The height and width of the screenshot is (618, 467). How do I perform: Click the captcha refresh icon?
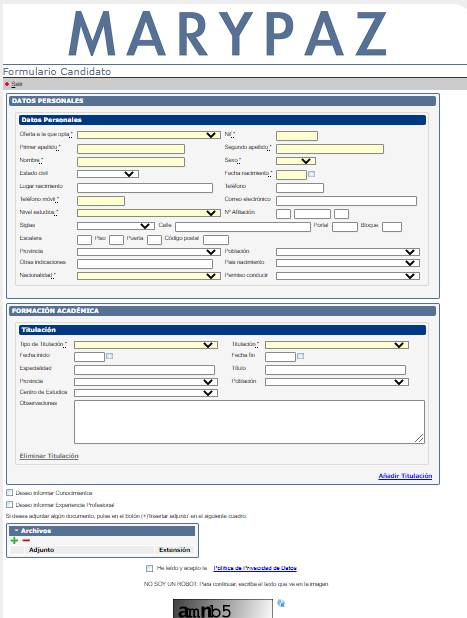(x=281, y=603)
